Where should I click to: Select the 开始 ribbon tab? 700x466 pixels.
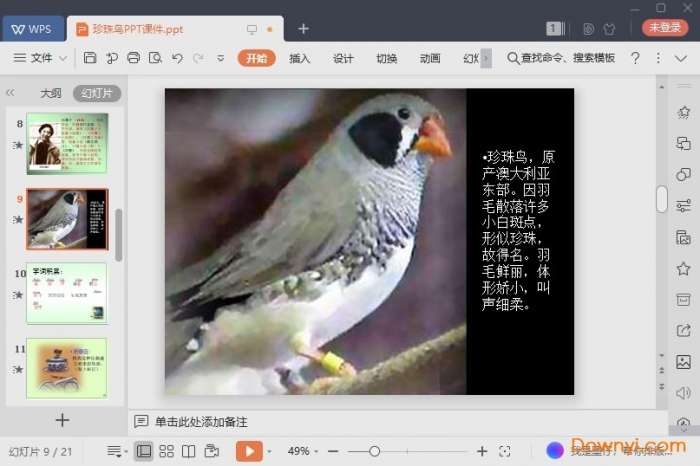coord(256,58)
